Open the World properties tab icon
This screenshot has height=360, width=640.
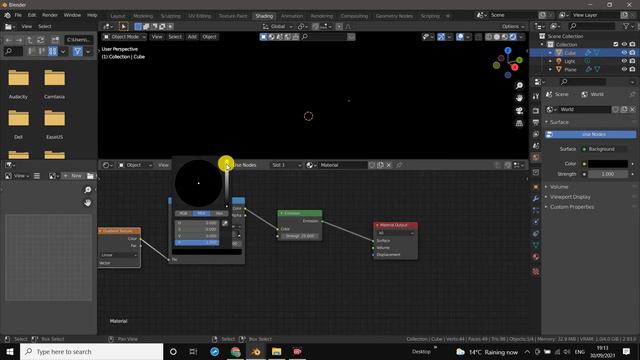(536, 157)
